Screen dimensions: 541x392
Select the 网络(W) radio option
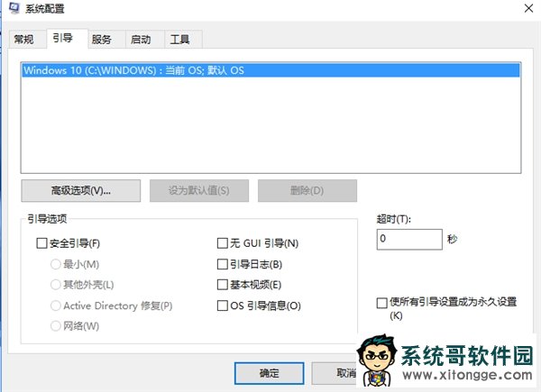(56, 326)
